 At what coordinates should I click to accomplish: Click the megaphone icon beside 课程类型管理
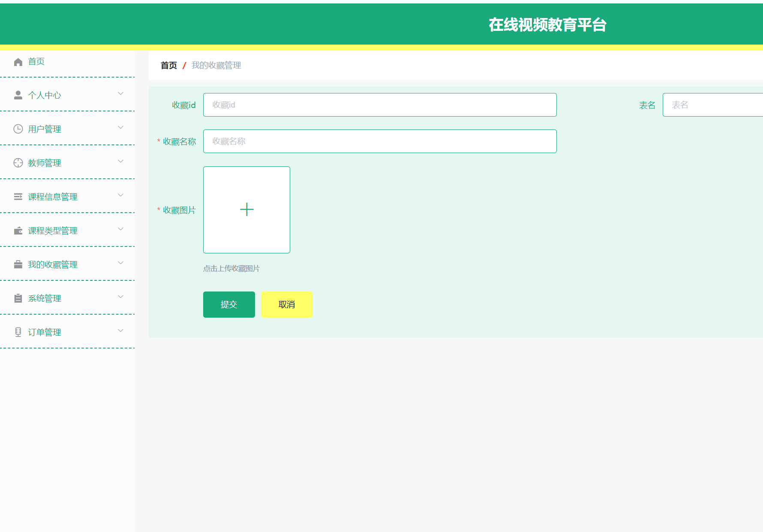pyautogui.click(x=18, y=230)
